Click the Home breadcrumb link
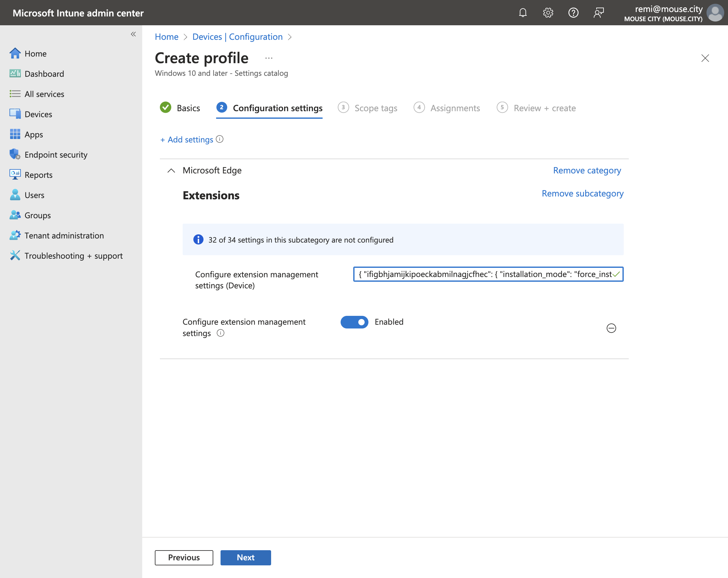 pos(167,37)
